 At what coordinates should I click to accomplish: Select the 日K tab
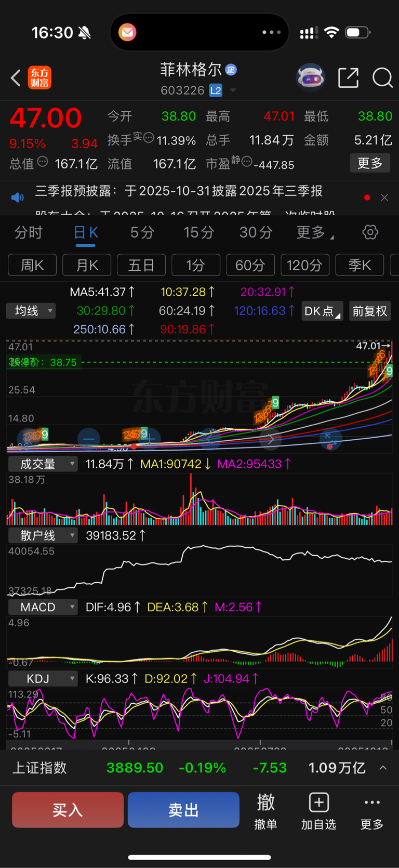click(86, 232)
